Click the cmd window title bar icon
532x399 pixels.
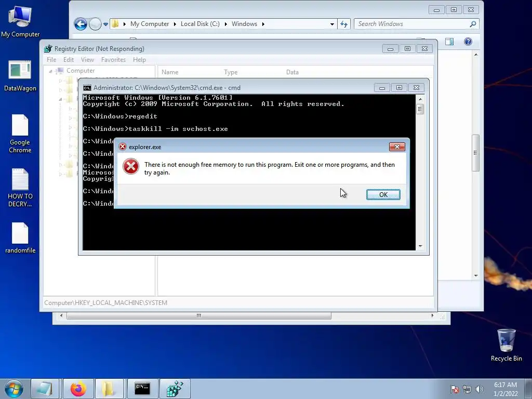[87, 88]
